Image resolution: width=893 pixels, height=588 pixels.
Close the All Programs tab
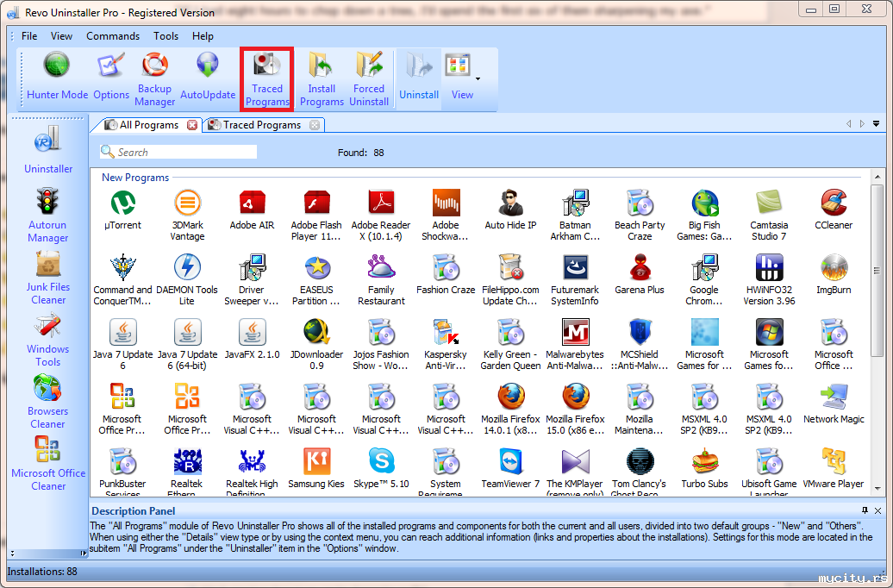click(x=192, y=125)
